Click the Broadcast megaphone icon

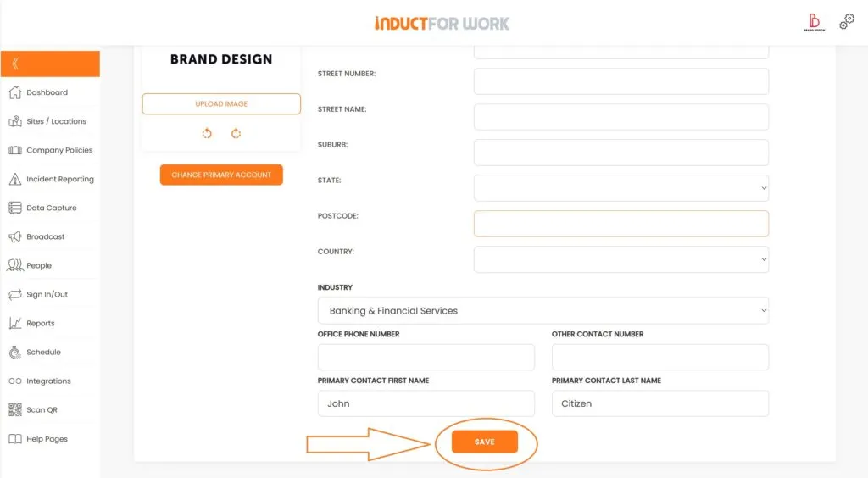pos(14,236)
